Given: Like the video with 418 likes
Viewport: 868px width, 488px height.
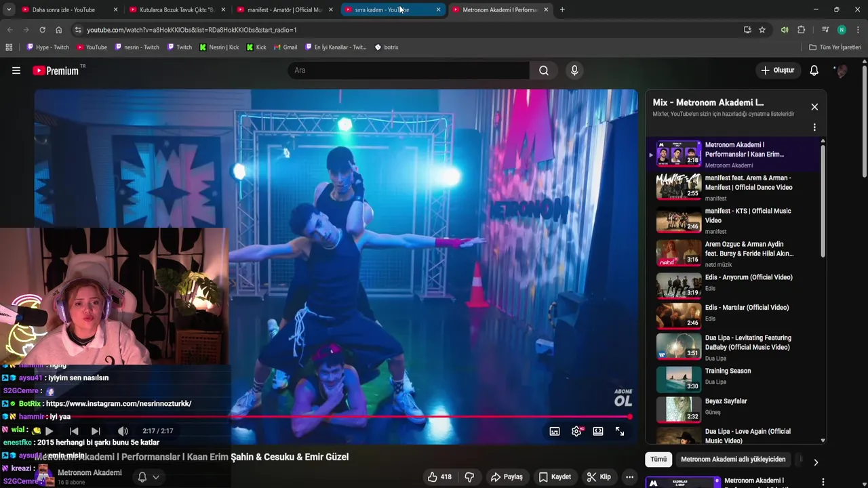Looking at the screenshot, I should [439, 477].
